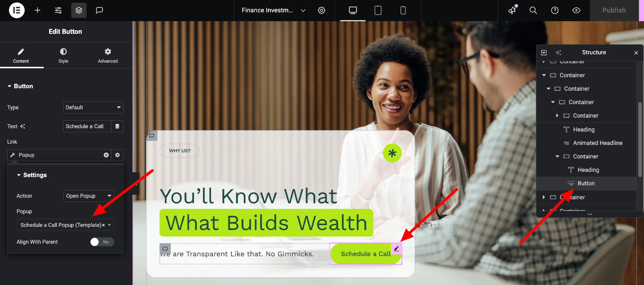644x285 pixels.
Task: Switch to the Style tab
Action: tap(63, 55)
